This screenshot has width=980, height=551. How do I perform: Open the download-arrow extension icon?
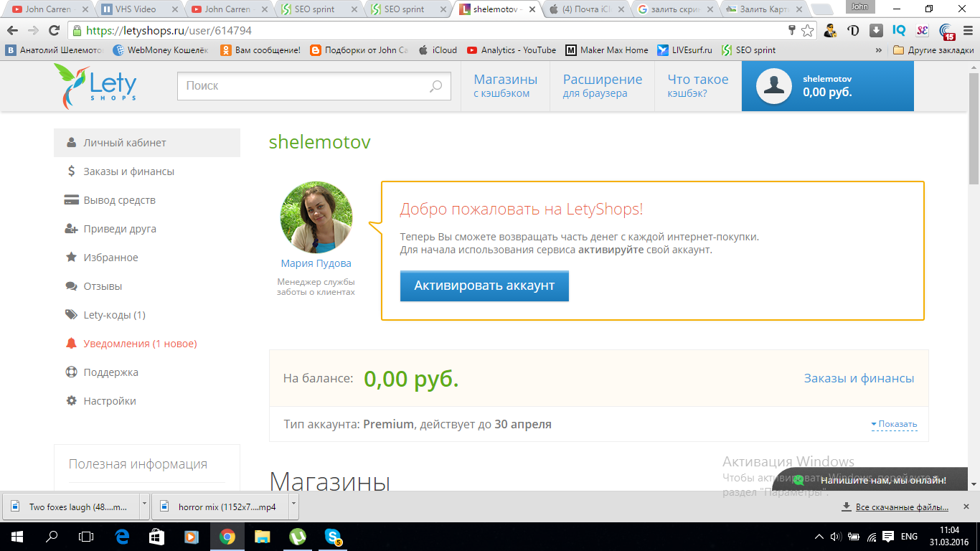point(876,31)
